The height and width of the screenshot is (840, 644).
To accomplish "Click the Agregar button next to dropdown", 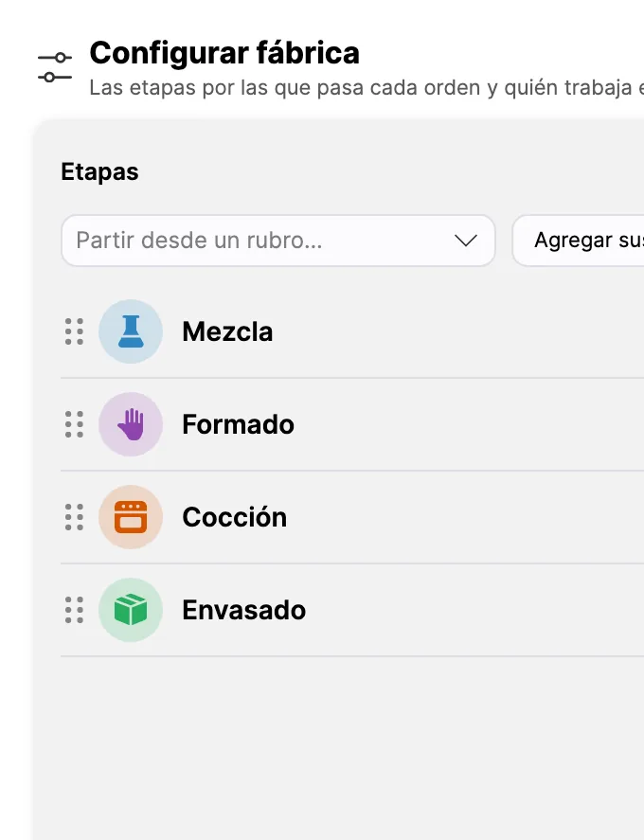I will pos(578,241).
